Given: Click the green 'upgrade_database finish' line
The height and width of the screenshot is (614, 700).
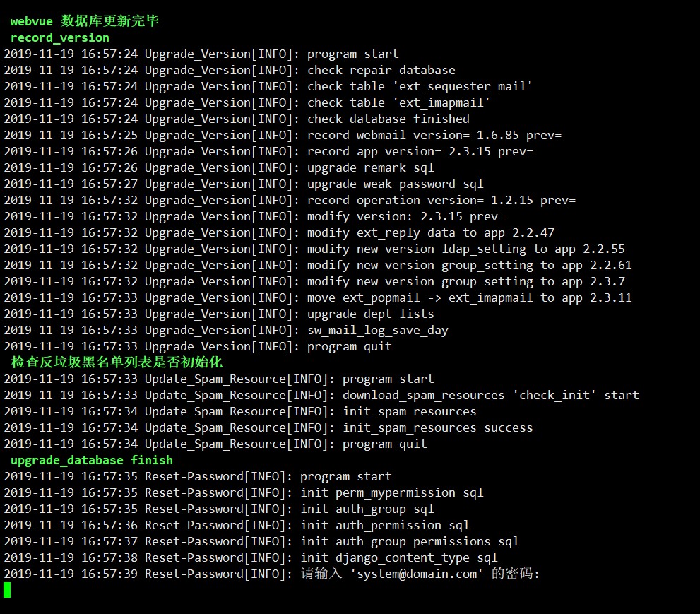Looking at the screenshot, I should [92, 460].
